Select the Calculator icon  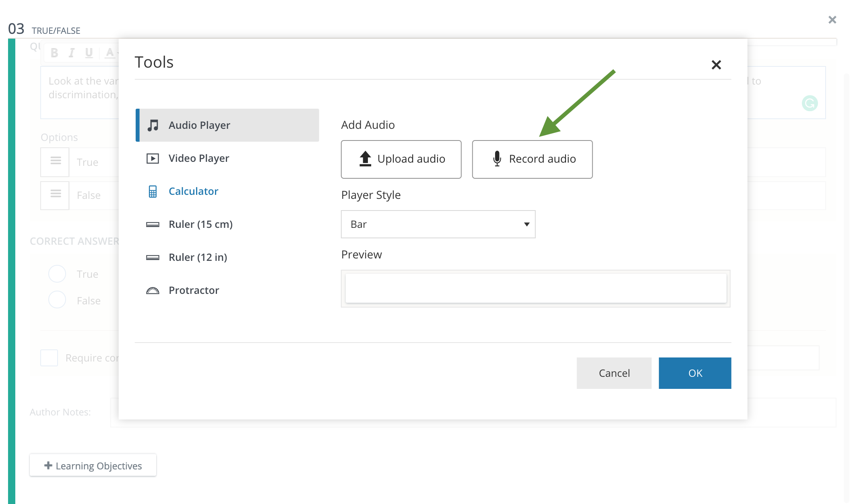click(152, 192)
